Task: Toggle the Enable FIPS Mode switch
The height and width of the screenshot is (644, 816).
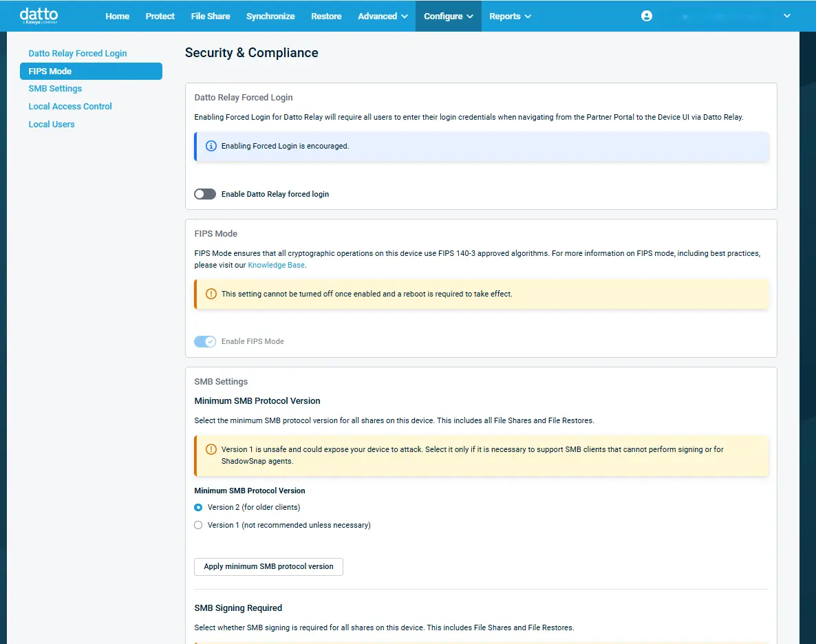Action: click(x=205, y=341)
